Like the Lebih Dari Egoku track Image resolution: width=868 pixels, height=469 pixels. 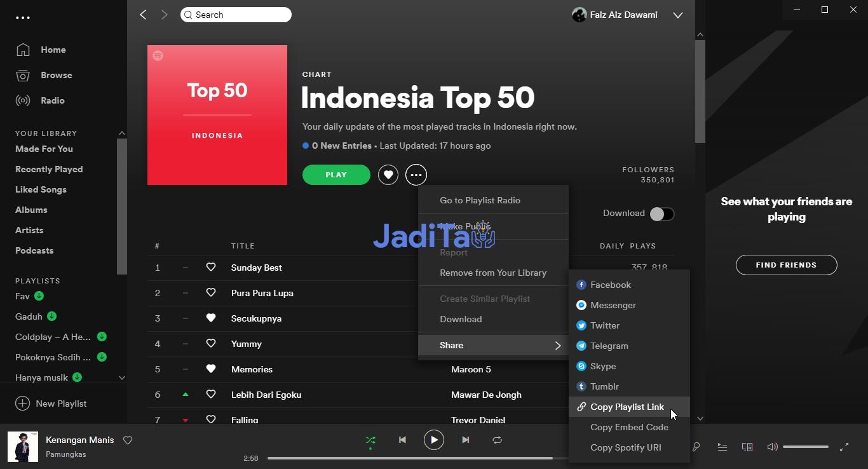(x=211, y=395)
